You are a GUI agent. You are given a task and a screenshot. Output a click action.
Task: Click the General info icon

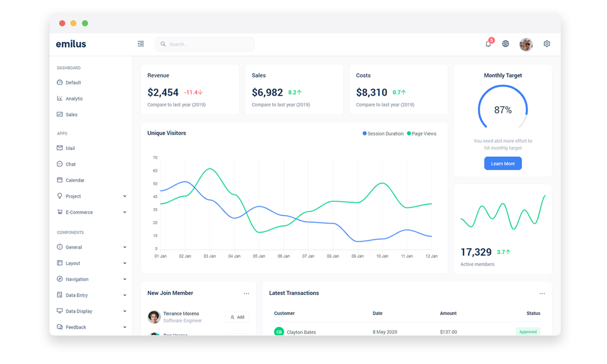(x=60, y=247)
